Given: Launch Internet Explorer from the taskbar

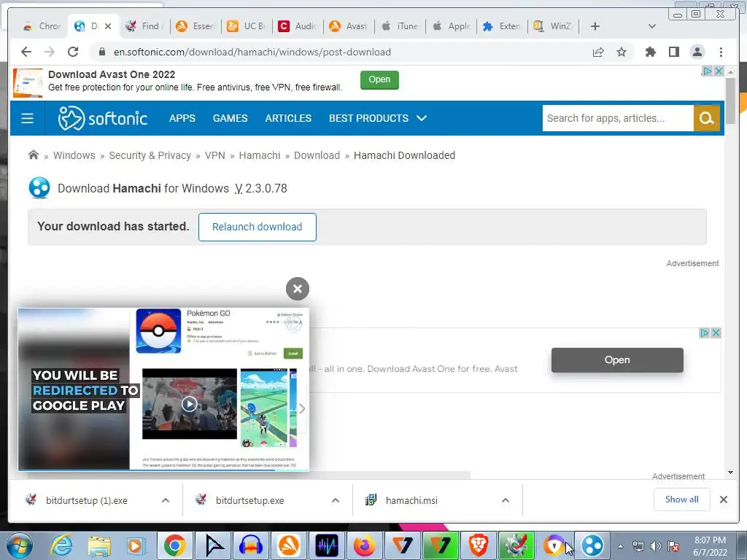Looking at the screenshot, I should point(62,545).
